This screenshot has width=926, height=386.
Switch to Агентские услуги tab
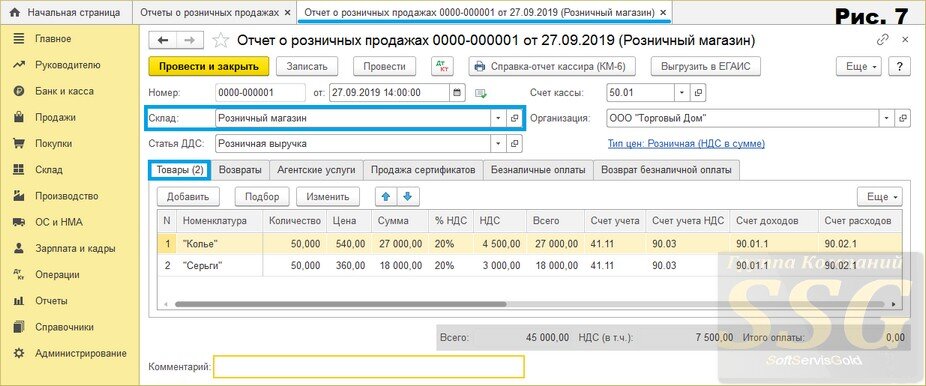click(x=317, y=170)
